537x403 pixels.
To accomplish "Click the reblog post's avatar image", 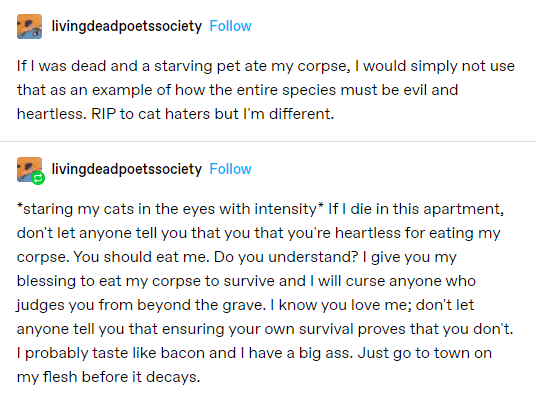I will pyautogui.click(x=29, y=169).
